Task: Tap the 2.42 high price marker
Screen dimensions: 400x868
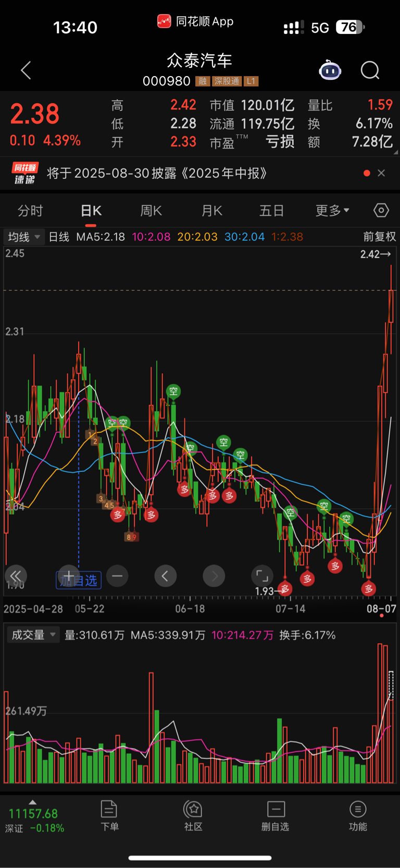Action: (375, 254)
